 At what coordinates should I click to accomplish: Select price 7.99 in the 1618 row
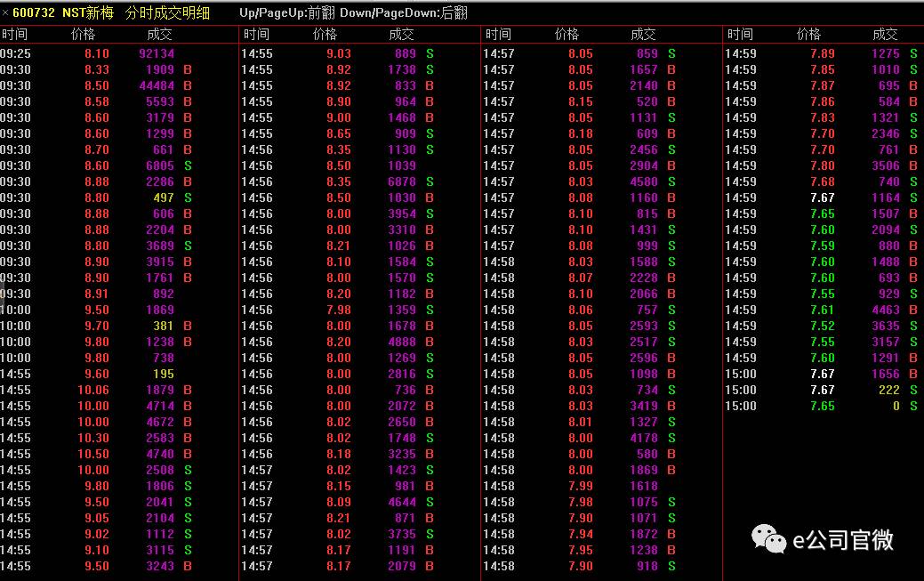581,486
